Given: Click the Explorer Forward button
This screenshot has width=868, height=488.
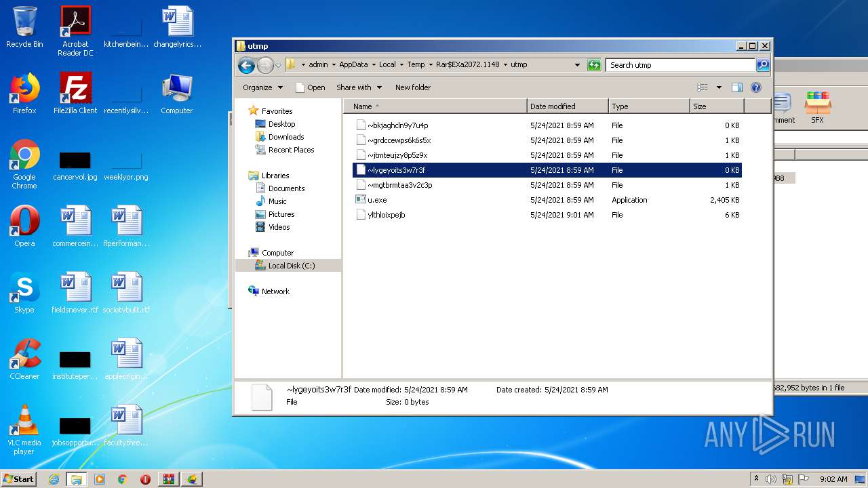Looking at the screenshot, I should 265,65.
